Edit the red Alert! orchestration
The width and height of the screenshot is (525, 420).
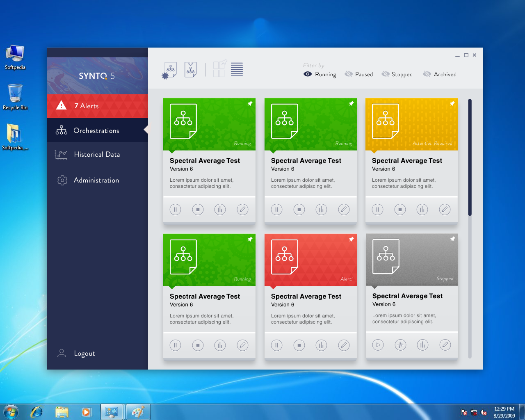pyautogui.click(x=344, y=345)
